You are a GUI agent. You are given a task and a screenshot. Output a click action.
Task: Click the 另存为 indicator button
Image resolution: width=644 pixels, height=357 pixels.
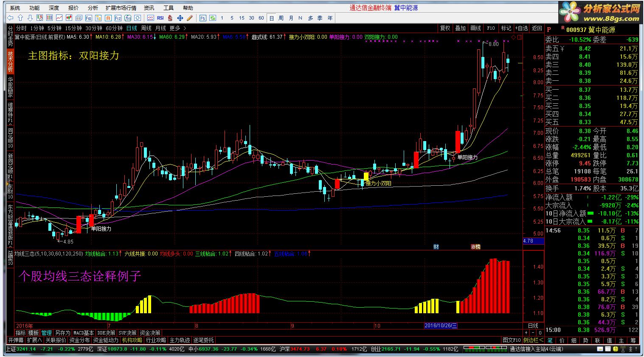[x=62, y=333]
